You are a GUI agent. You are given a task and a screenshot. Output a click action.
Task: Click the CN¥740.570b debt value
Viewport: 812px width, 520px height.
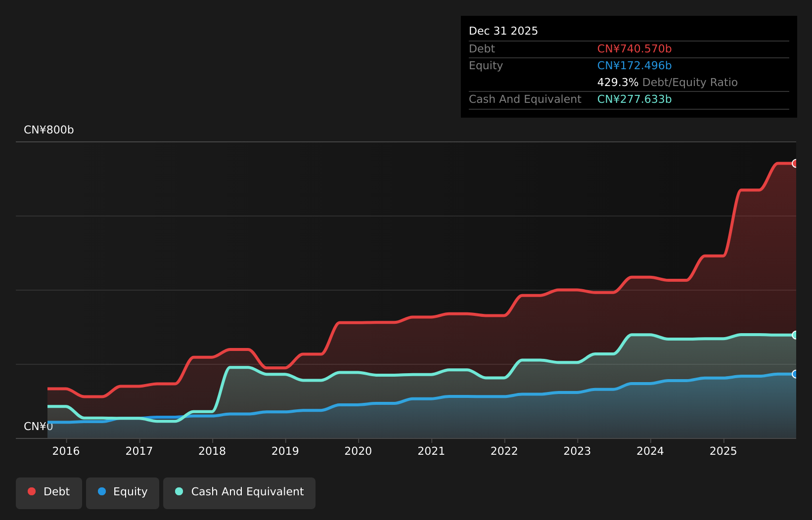tap(634, 49)
